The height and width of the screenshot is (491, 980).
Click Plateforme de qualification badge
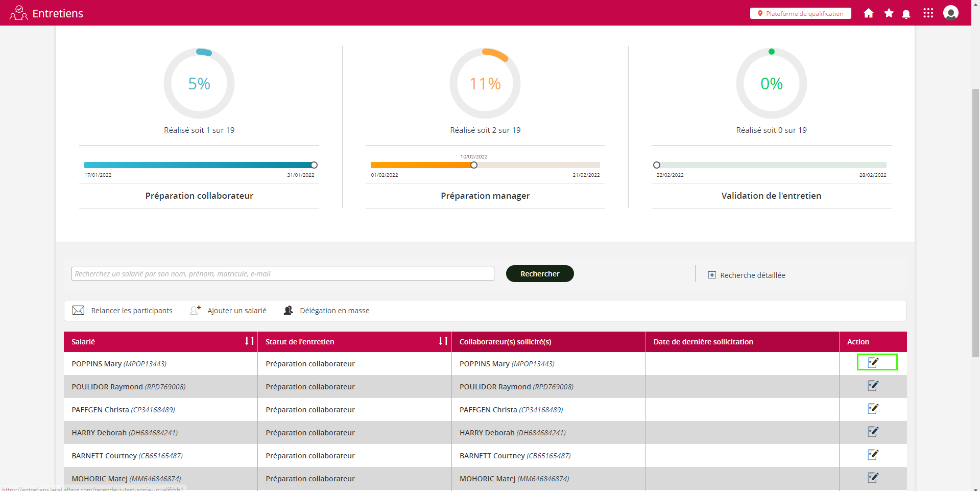(x=800, y=14)
